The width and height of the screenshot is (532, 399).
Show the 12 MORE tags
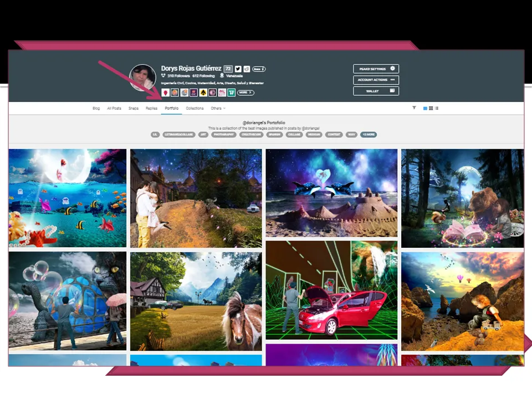(x=369, y=135)
